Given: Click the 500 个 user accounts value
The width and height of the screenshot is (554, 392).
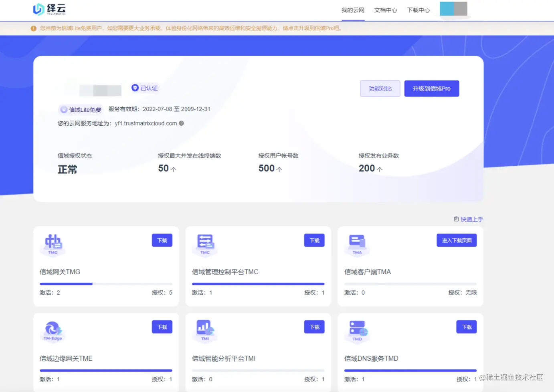Looking at the screenshot, I should 270,169.
